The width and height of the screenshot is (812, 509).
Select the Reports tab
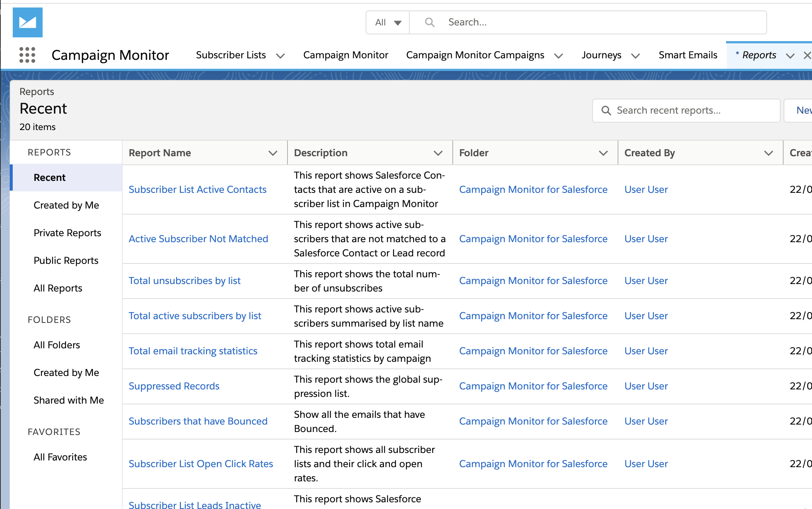(759, 55)
